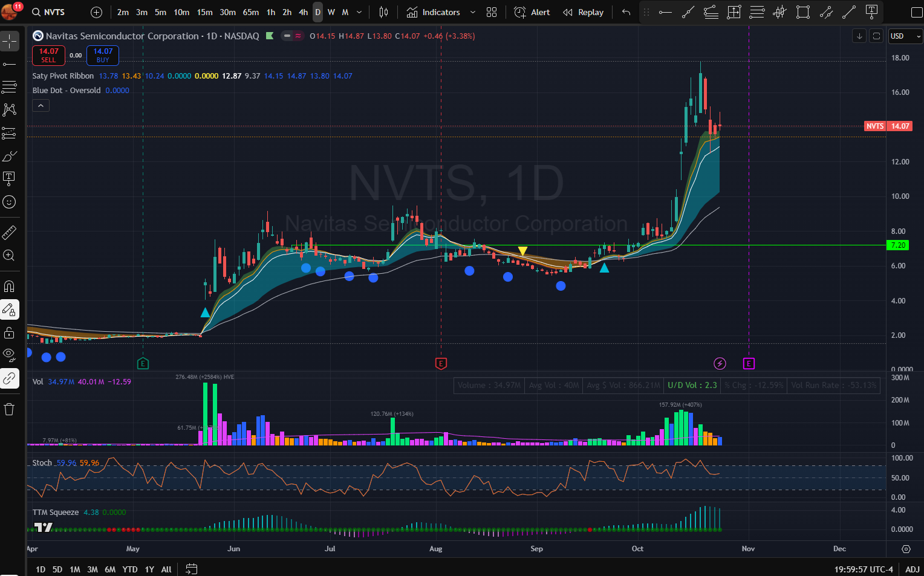Toggle magnet mode
This screenshot has height=576, width=924.
coord(9,286)
